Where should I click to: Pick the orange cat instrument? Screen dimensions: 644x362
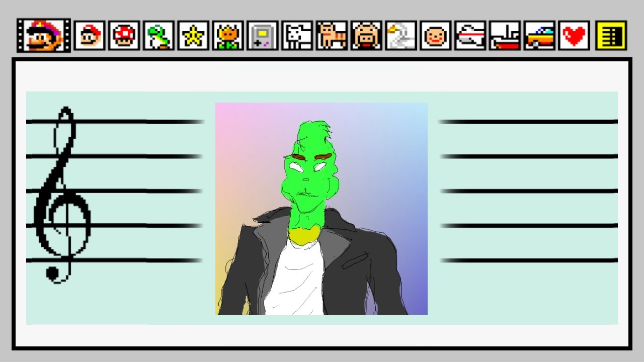point(332,36)
